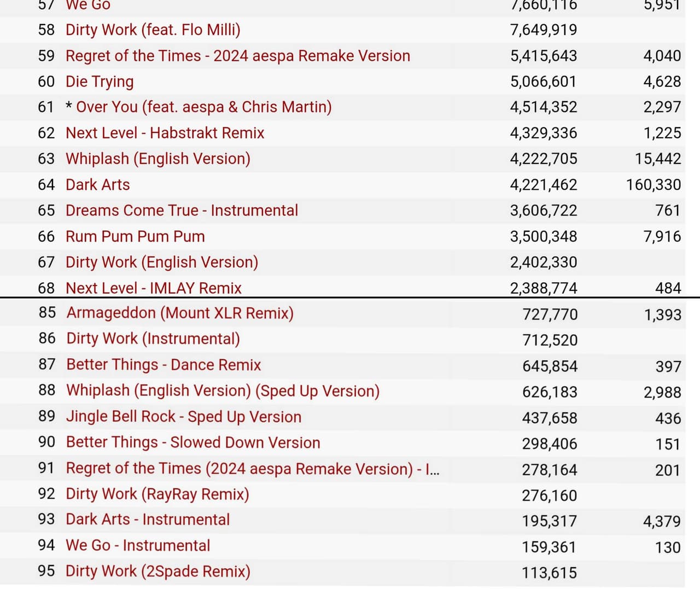This screenshot has width=700, height=595.
Task: Open Better Things - Slowed Down Version link
Action: click(193, 442)
